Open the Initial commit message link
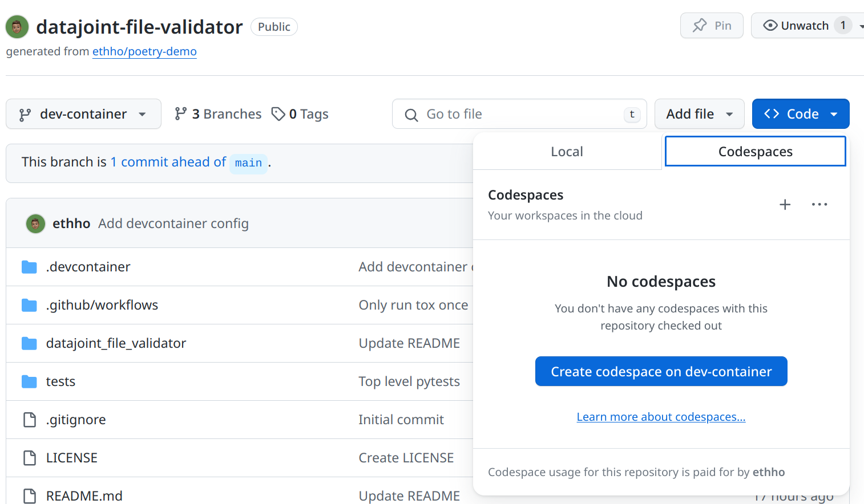Screen dimensions: 864x504 [x=401, y=420]
